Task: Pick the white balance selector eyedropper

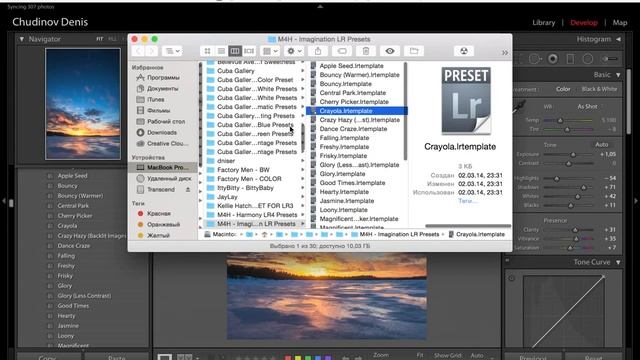Action: [520, 108]
